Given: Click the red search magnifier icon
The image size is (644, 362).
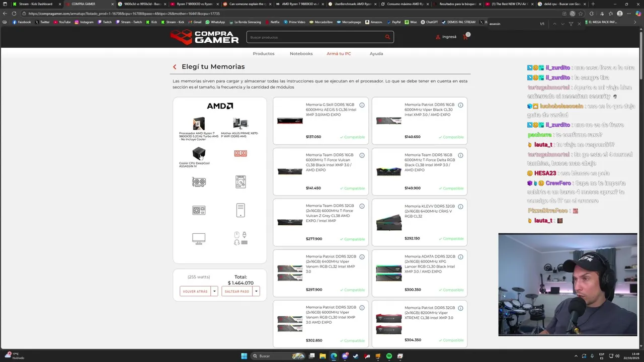Looking at the screenshot, I should 387,37.
